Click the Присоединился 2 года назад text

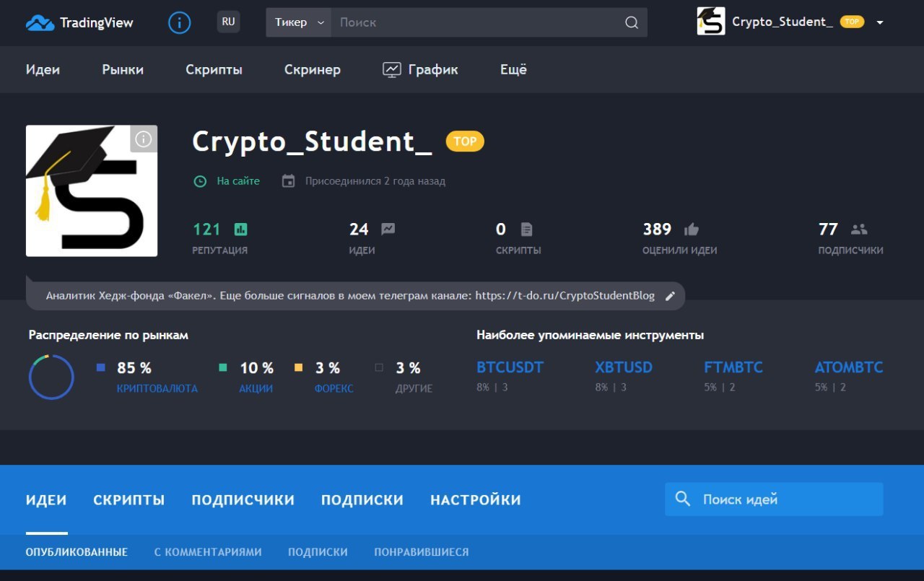pos(375,181)
